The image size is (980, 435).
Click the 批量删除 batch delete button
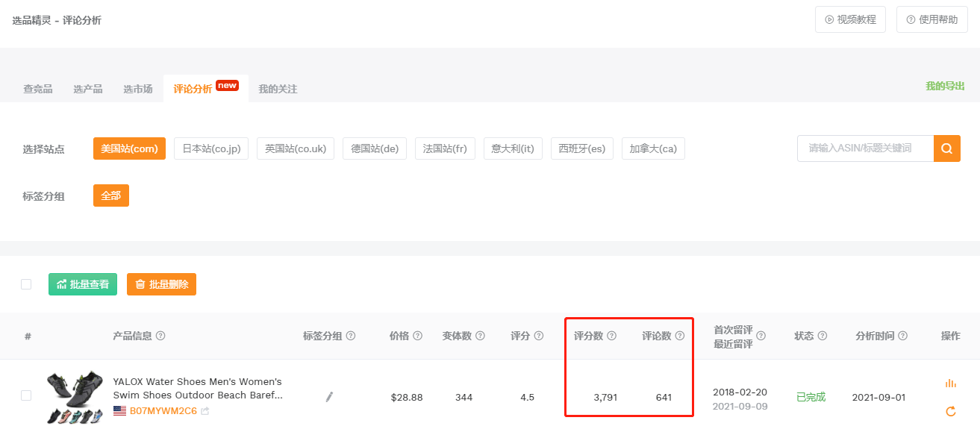[x=161, y=284]
